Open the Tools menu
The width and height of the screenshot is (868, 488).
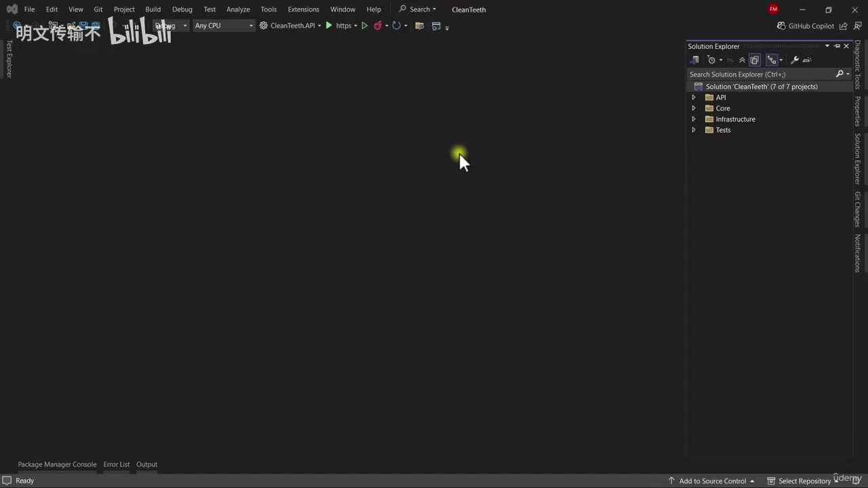click(269, 9)
